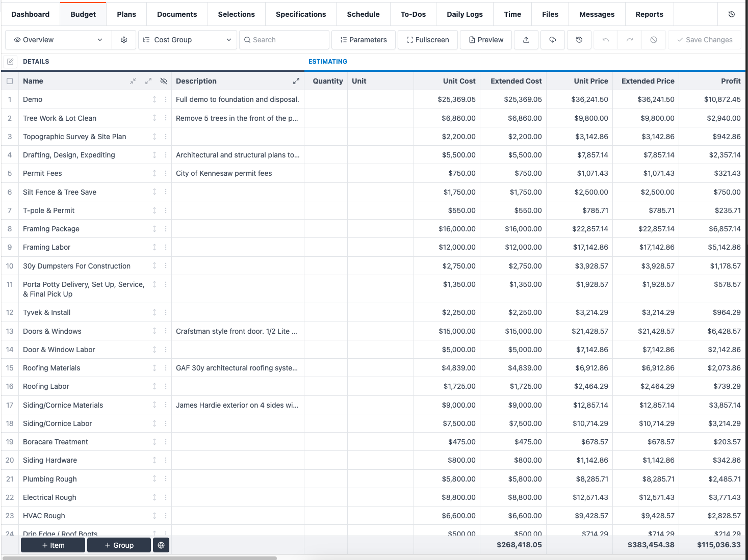Click the edit pencil icon beside DETAILS
The width and height of the screenshot is (748, 560).
10,62
